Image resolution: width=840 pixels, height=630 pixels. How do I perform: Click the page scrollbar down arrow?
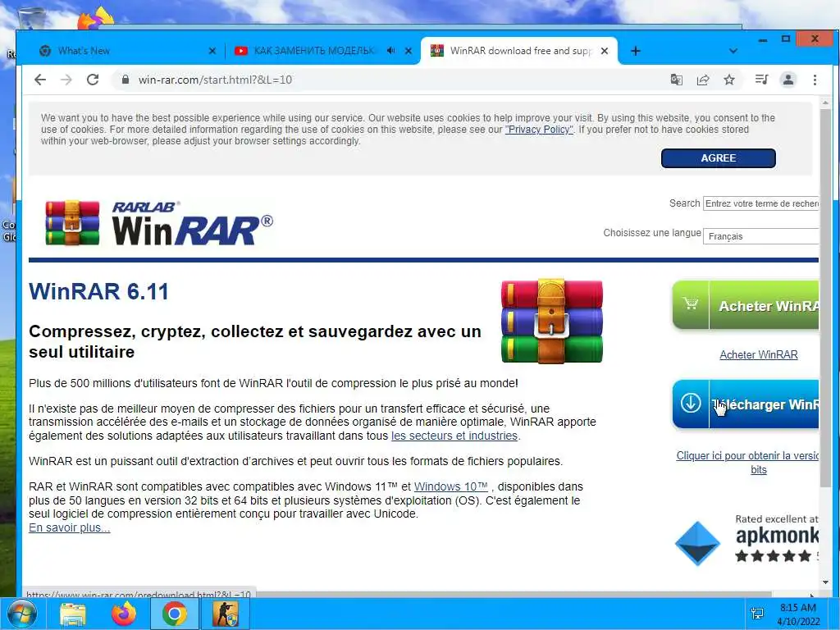[825, 582]
